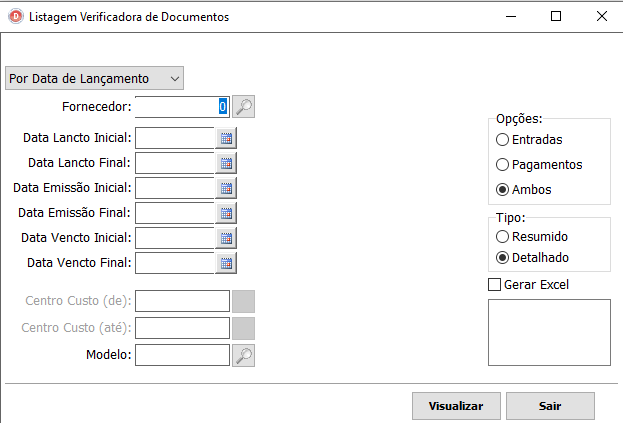Choose the Ambos radio option
The image size is (623, 423).
(x=502, y=189)
